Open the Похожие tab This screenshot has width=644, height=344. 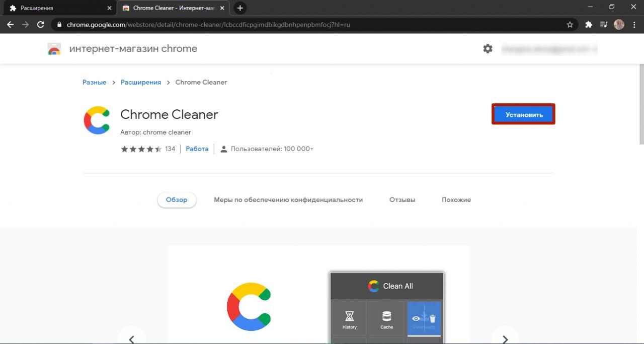tap(456, 200)
